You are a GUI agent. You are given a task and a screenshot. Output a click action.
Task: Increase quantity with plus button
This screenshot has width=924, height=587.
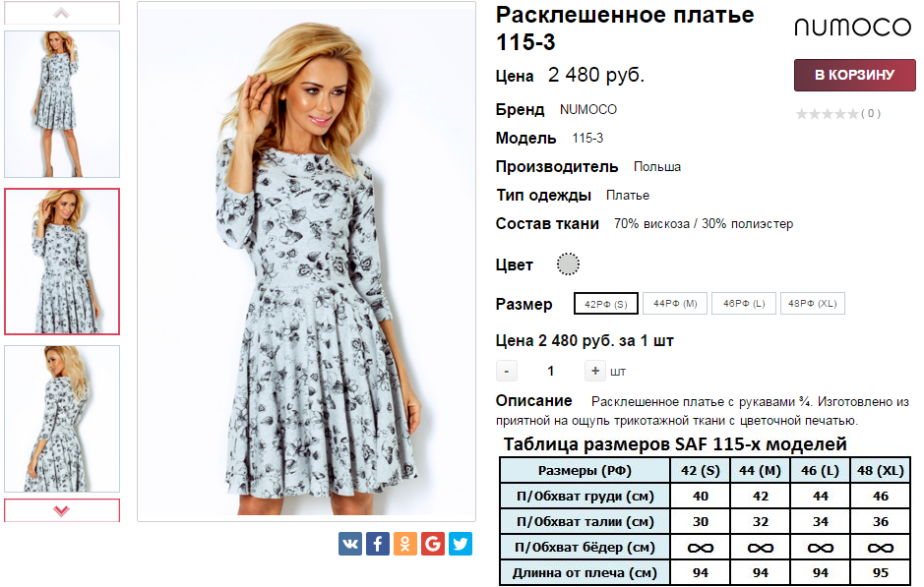click(x=595, y=371)
